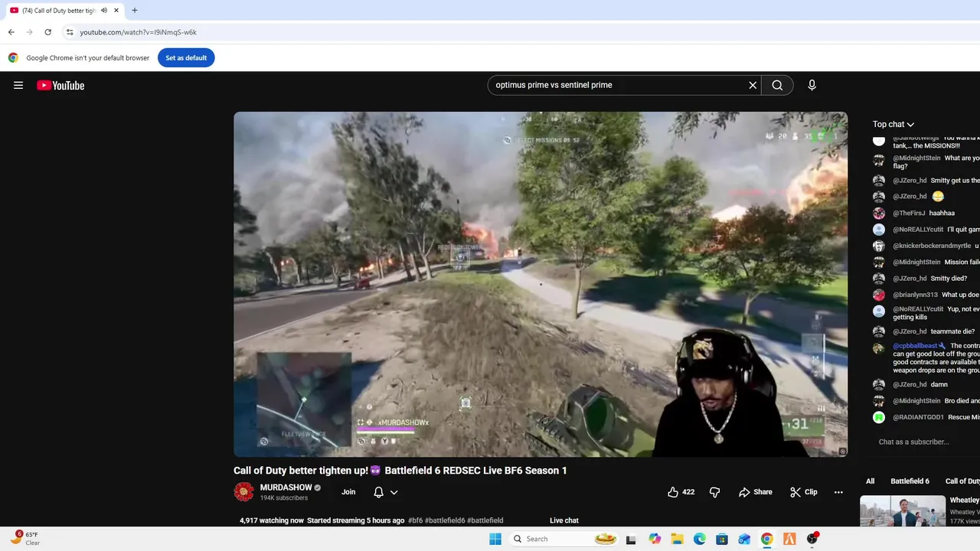Reload the page with the refresh icon
The height and width of the screenshot is (551, 980).
point(47,32)
